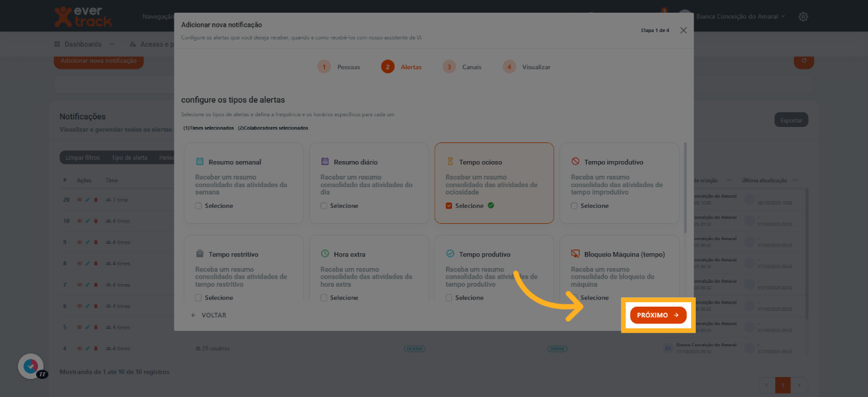
Task: Click the Tempo produtivo checkmark icon
Action: pos(450,254)
